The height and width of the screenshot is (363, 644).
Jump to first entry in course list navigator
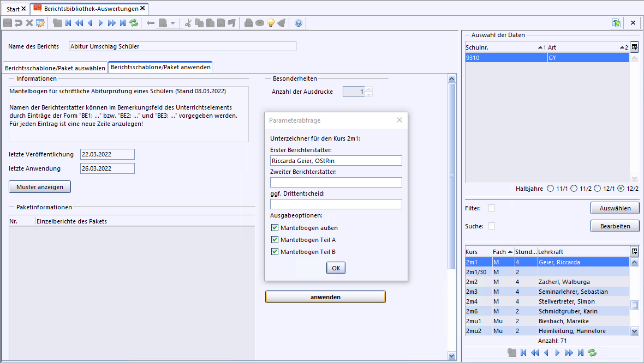click(x=523, y=353)
